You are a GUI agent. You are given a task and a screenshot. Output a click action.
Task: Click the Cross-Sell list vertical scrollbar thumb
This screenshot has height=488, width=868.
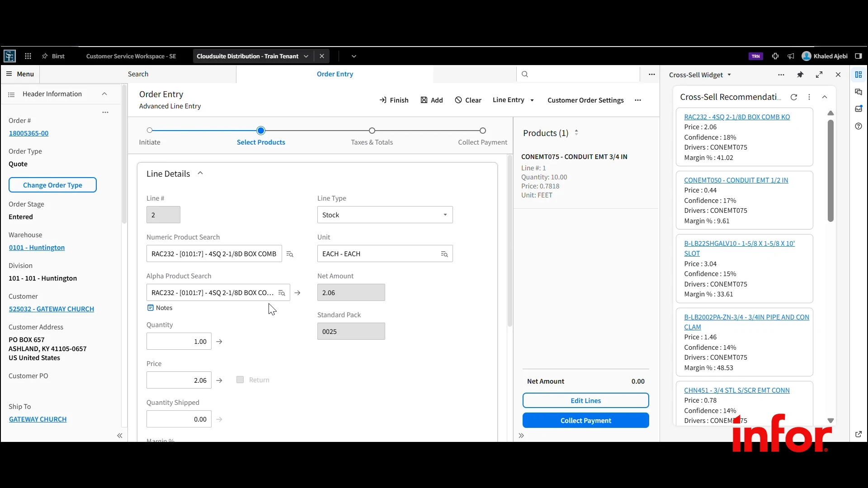830,171
